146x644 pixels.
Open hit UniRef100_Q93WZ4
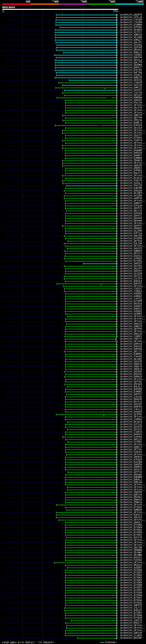[x=131, y=30]
